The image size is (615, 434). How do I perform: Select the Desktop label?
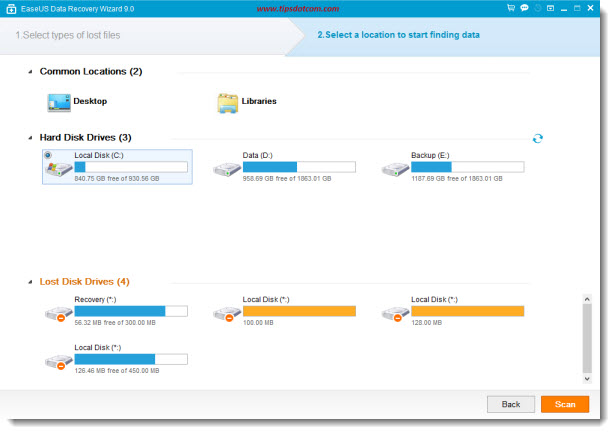(x=90, y=101)
